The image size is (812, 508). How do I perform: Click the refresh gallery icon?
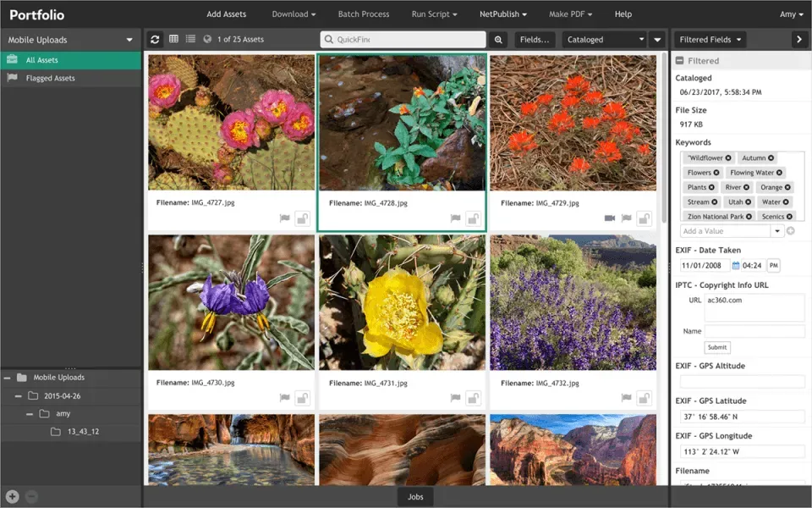[155, 40]
